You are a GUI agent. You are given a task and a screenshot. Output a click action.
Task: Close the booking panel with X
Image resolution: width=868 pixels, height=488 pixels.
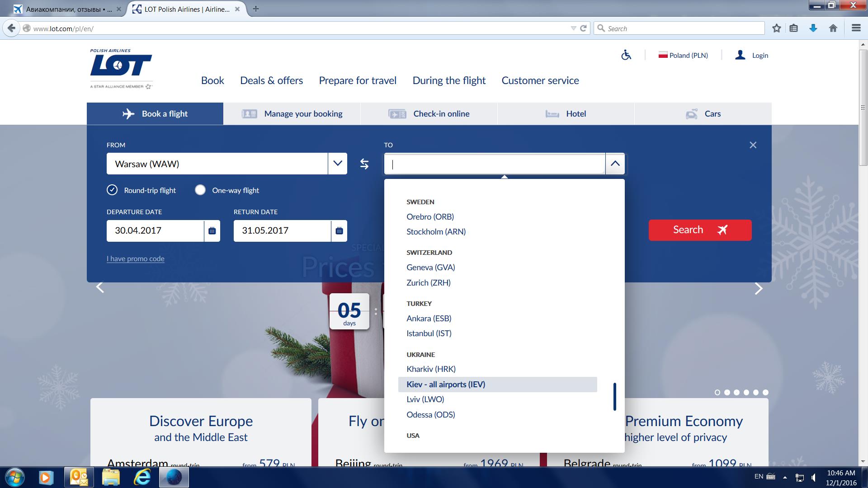pos(753,145)
